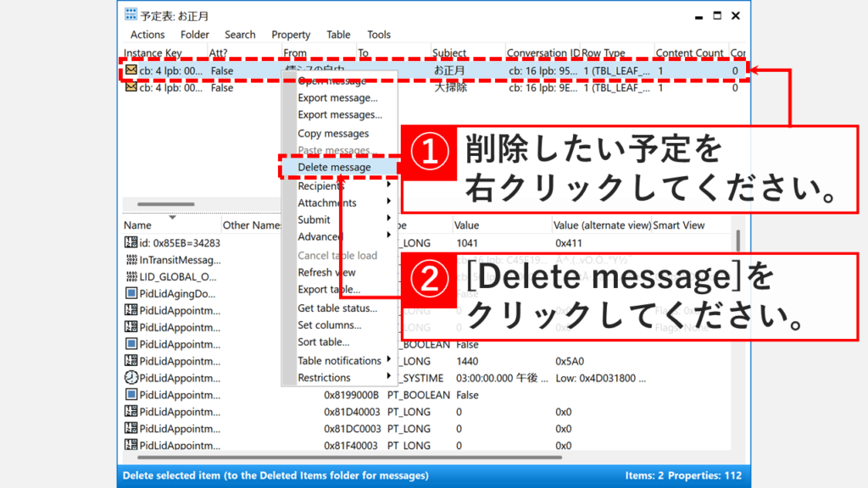Click the clock icon on the PT_SYSTIME appointment property

coord(129,377)
